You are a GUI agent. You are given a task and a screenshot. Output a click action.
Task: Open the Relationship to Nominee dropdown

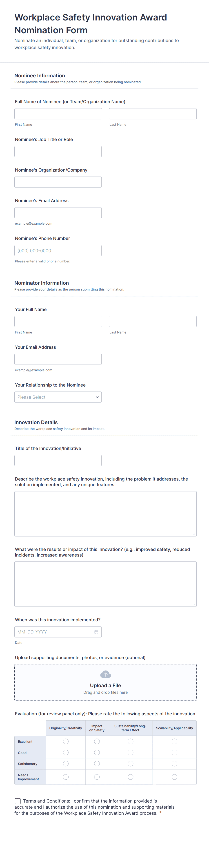click(58, 397)
